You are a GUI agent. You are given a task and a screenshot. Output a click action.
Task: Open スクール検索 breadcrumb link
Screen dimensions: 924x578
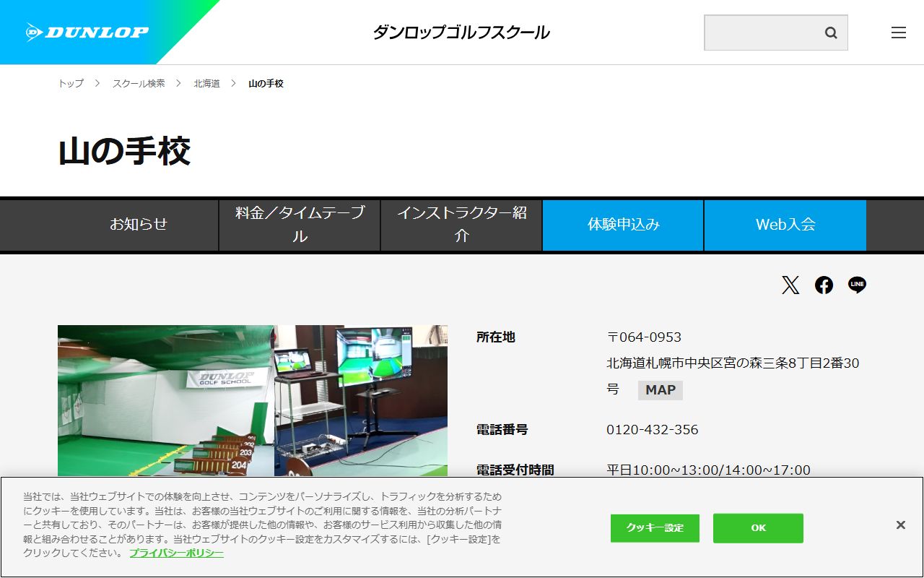tap(139, 84)
